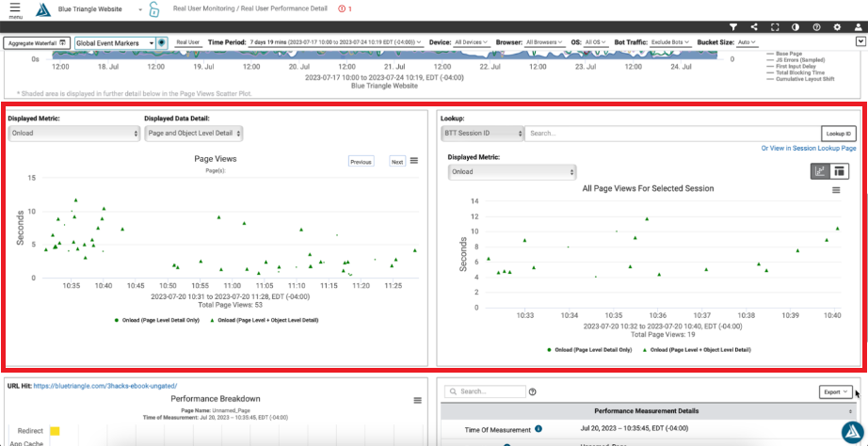Image resolution: width=868 pixels, height=446 pixels.
Task: Click the Blue Triangle logo
Action: [x=43, y=10]
